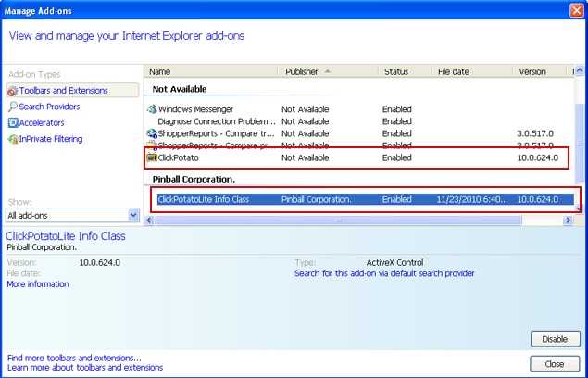
Task: Click the Pinball Corporation group header
Action: (194, 180)
